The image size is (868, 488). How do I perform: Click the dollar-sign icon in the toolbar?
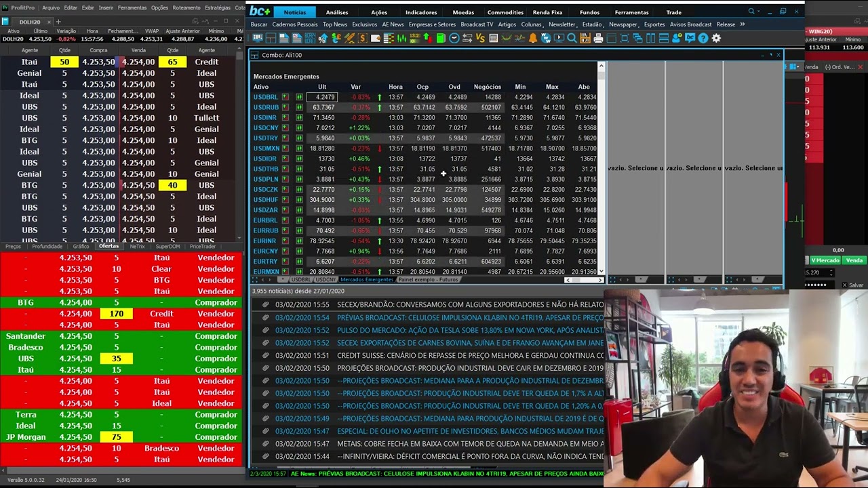[363, 39]
